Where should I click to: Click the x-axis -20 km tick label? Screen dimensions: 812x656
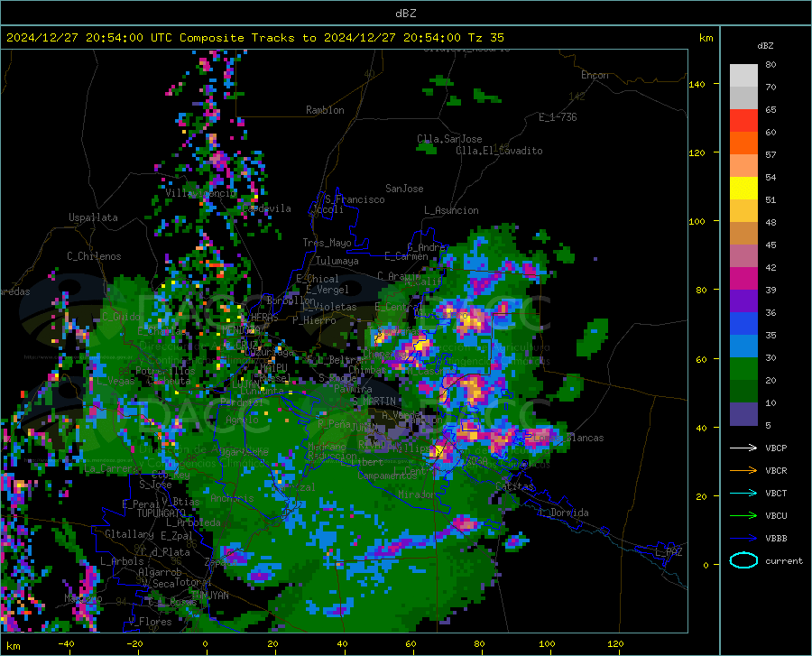pos(134,643)
